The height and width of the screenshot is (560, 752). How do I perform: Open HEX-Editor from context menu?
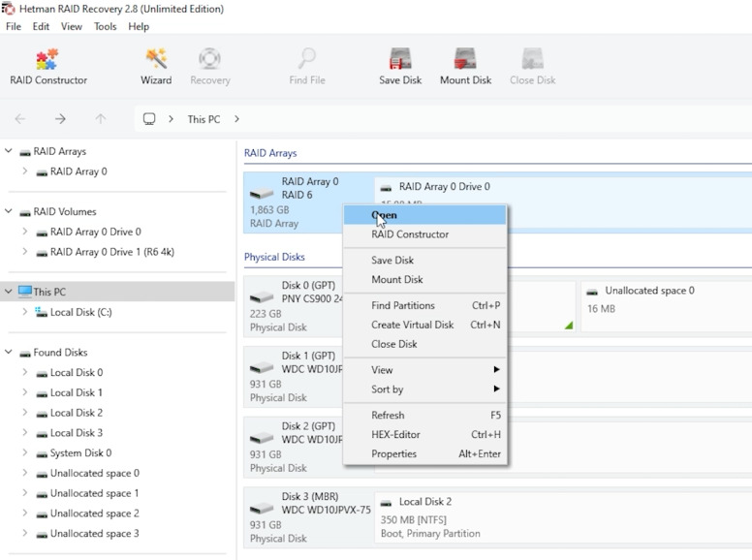[424, 434]
